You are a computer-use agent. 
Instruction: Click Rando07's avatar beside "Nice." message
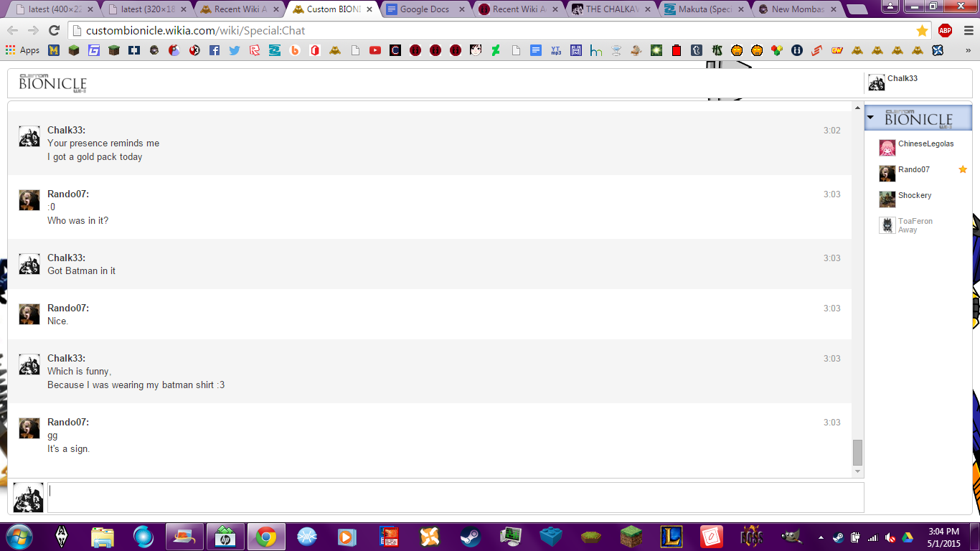click(x=29, y=314)
